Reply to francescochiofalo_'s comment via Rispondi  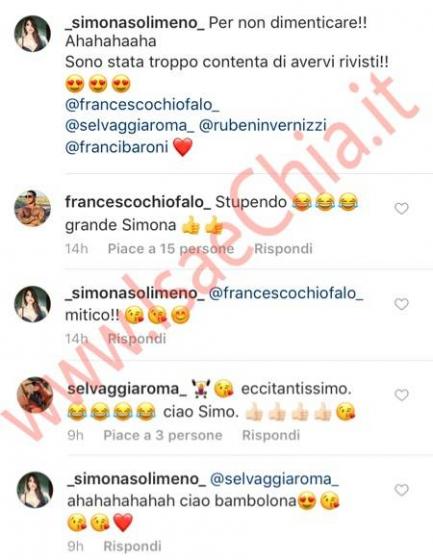(x=283, y=249)
